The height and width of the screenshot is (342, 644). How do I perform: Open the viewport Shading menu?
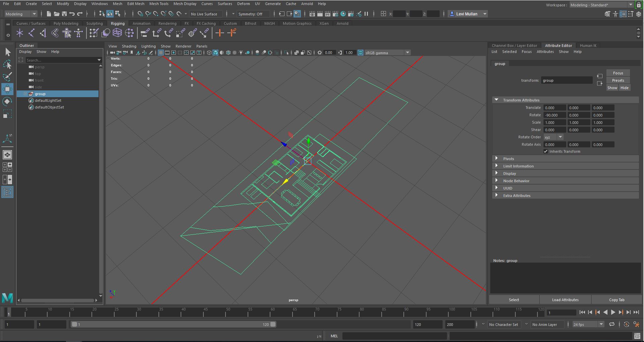pyautogui.click(x=129, y=46)
